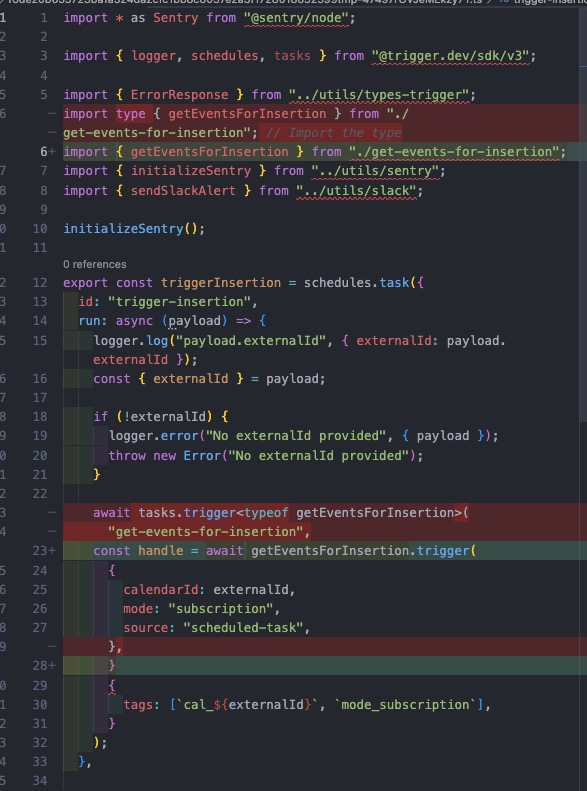Click getEventsForInsertion.trigger on added line 23
Image resolution: width=587 pixels, height=791 pixels.
360,551
